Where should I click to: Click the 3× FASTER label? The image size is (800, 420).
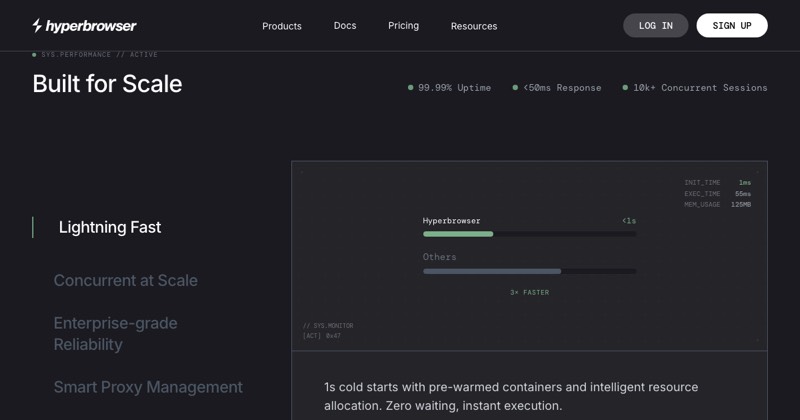pos(530,292)
